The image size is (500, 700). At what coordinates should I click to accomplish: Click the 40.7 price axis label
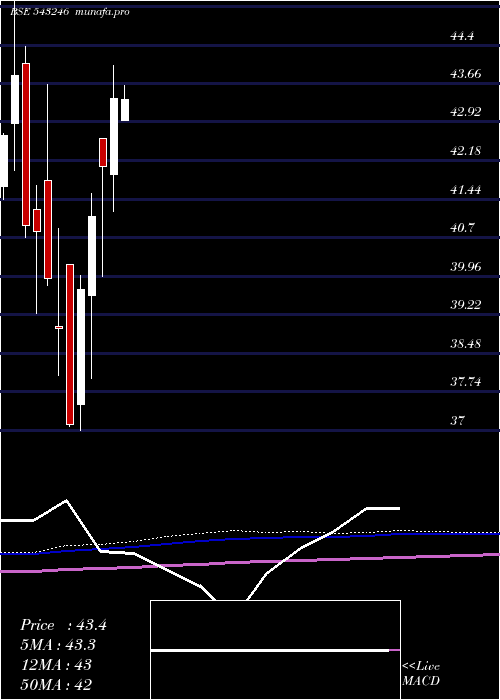pos(462,228)
